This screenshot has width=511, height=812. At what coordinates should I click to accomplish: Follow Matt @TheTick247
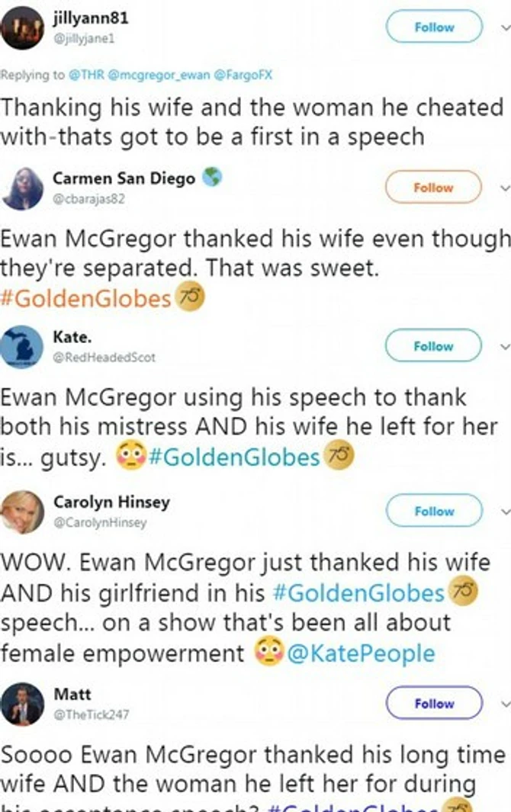(434, 703)
